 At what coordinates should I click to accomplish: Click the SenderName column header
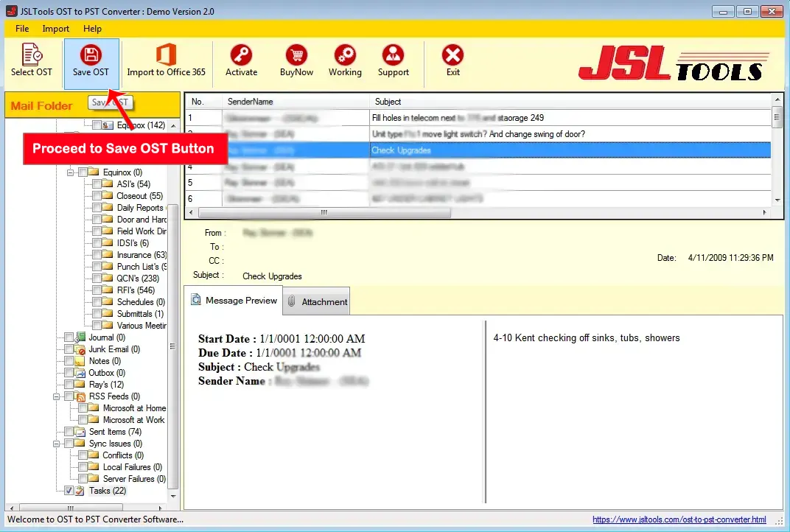coord(295,102)
